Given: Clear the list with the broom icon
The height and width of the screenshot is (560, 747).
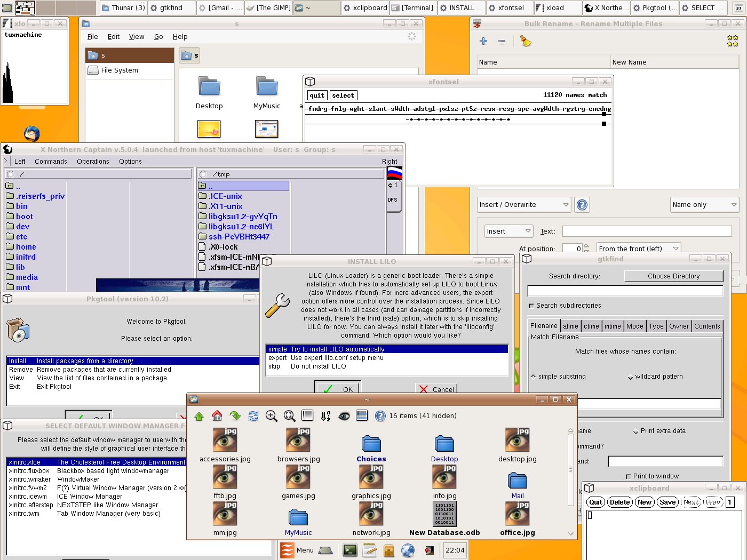Looking at the screenshot, I should pos(526,41).
